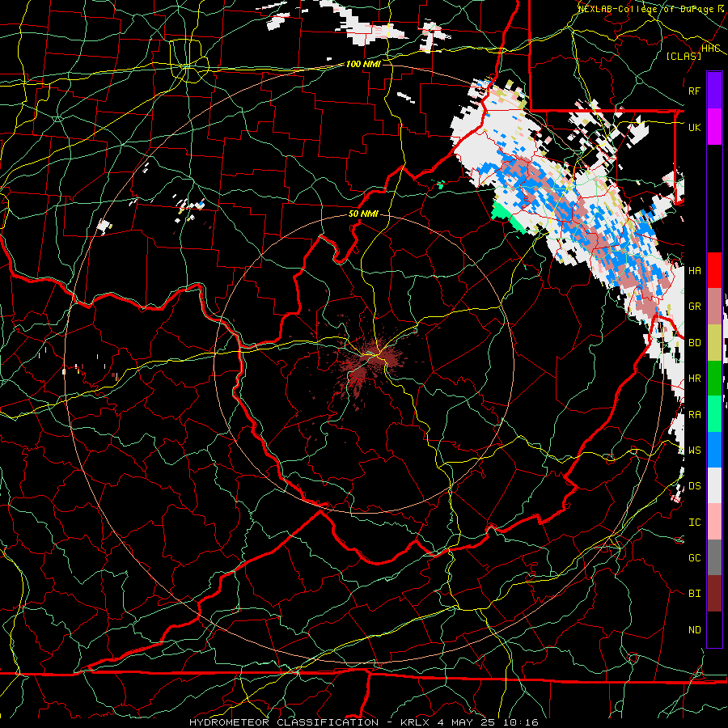Select the 'RA' legend label

(695, 415)
